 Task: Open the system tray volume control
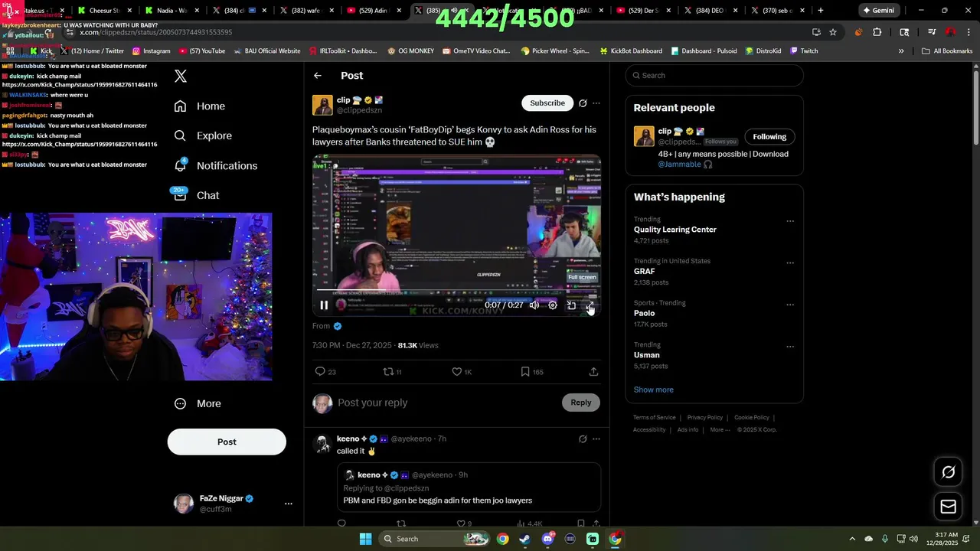pyautogui.click(x=914, y=539)
